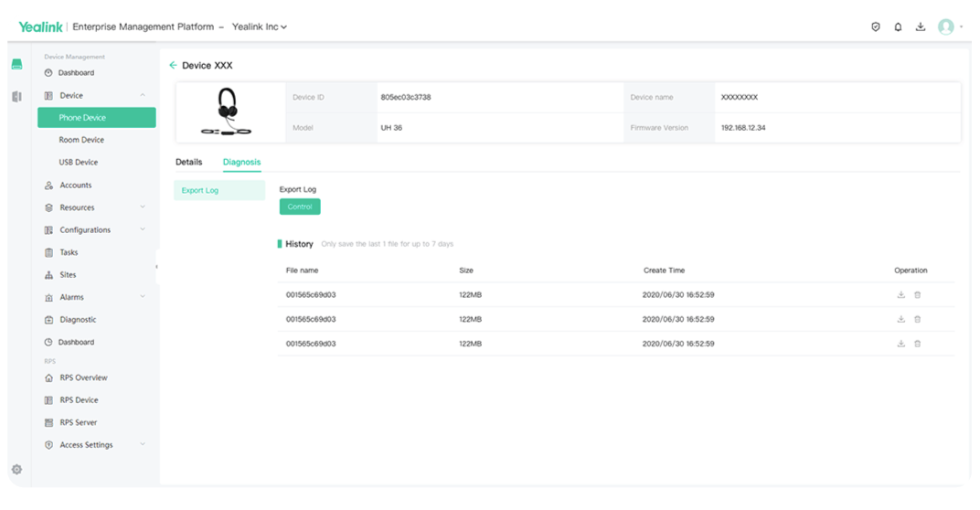Expand Alarms menu chevron
This screenshot has width=980, height=510.
click(143, 296)
